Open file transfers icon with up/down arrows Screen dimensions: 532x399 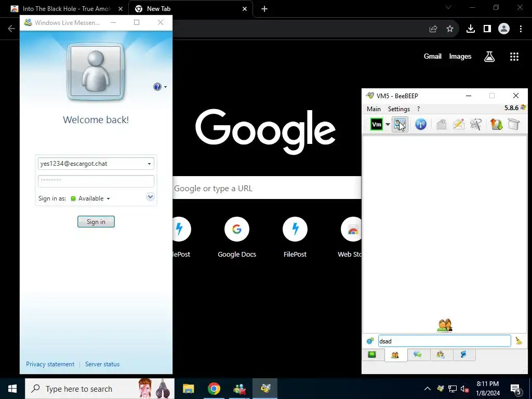(x=496, y=124)
